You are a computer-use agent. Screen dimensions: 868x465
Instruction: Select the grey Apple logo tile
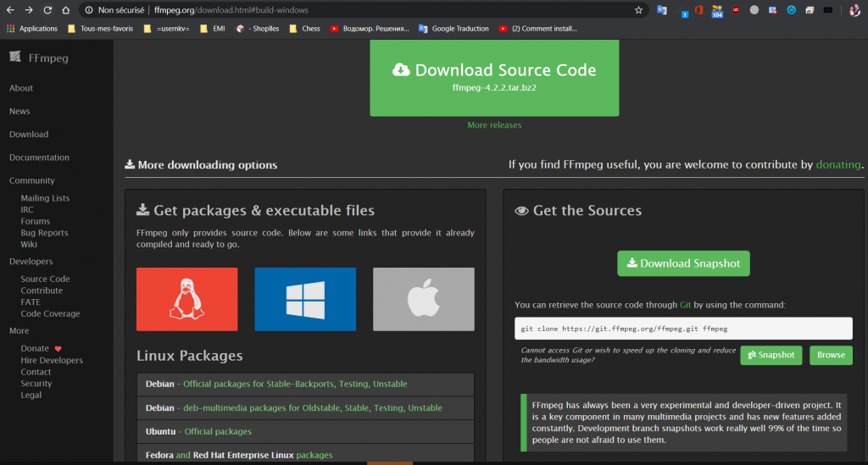pyautogui.click(x=424, y=299)
